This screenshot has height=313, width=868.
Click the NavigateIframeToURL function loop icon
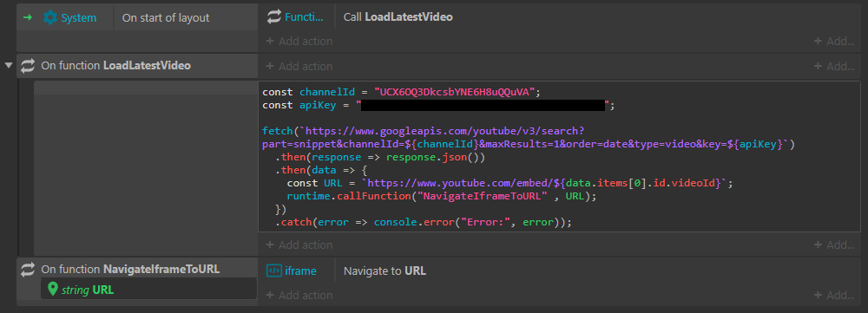coord(28,270)
